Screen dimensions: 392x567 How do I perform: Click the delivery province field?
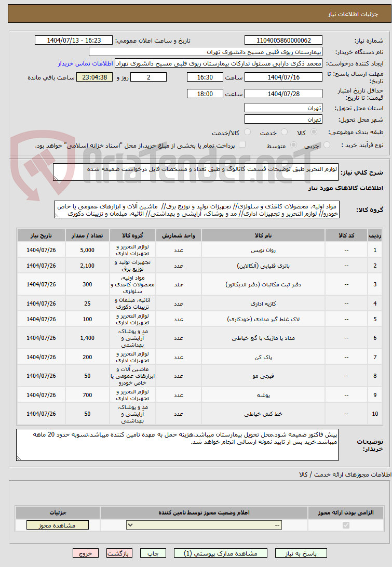pyautogui.click(x=283, y=108)
